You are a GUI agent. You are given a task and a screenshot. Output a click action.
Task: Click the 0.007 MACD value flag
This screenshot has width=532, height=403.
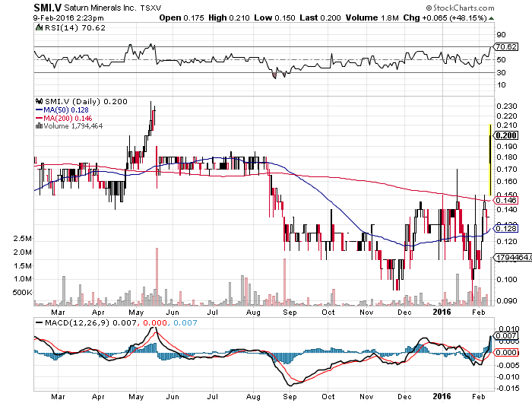coord(506,336)
